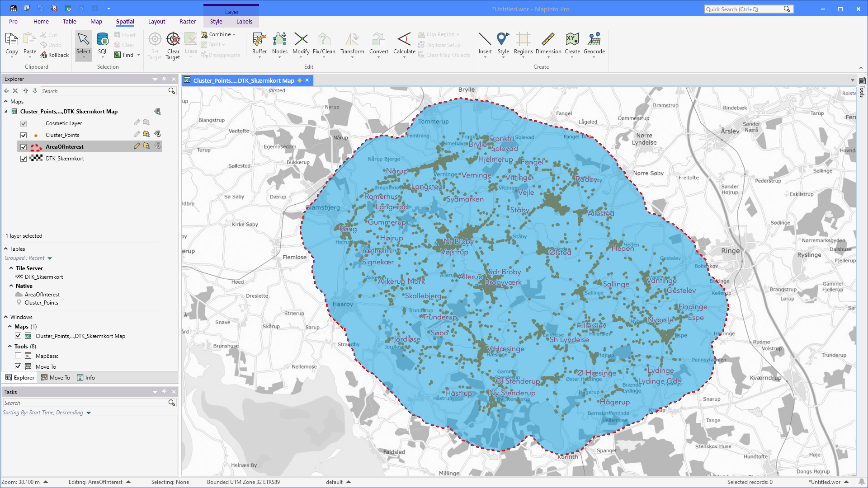
Task: Open the Combine dropdown menu
Action: click(233, 34)
